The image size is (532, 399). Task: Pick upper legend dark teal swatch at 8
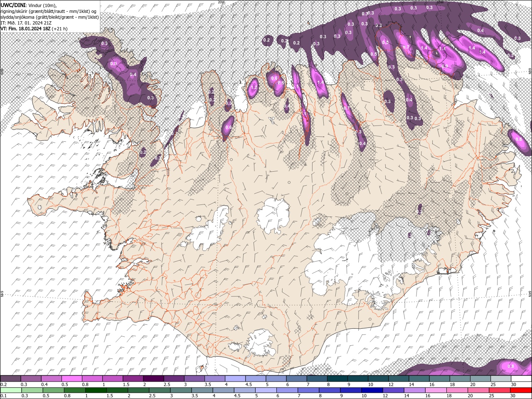tap(337, 379)
